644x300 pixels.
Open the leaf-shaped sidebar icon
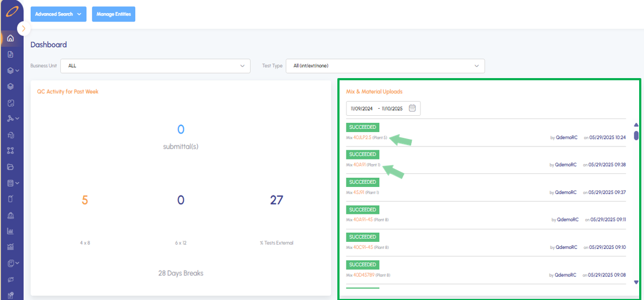click(11, 279)
